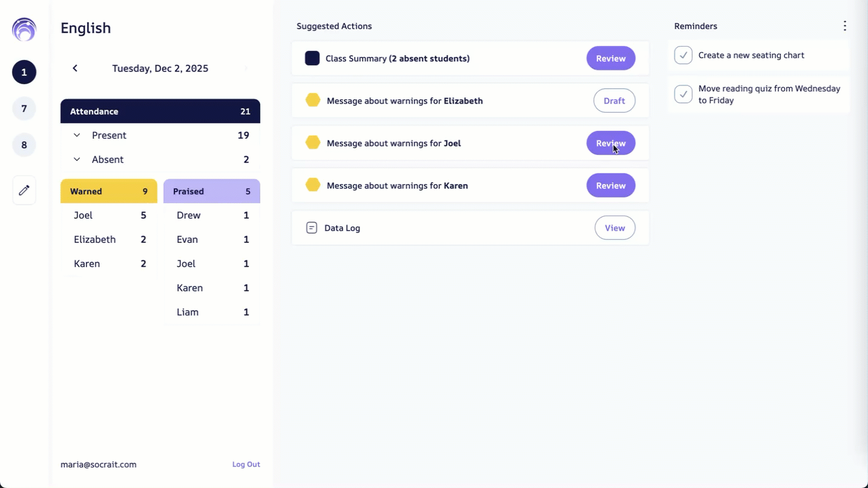Check off the seating chart reminder
Screen dimensions: 868x488
683,54
